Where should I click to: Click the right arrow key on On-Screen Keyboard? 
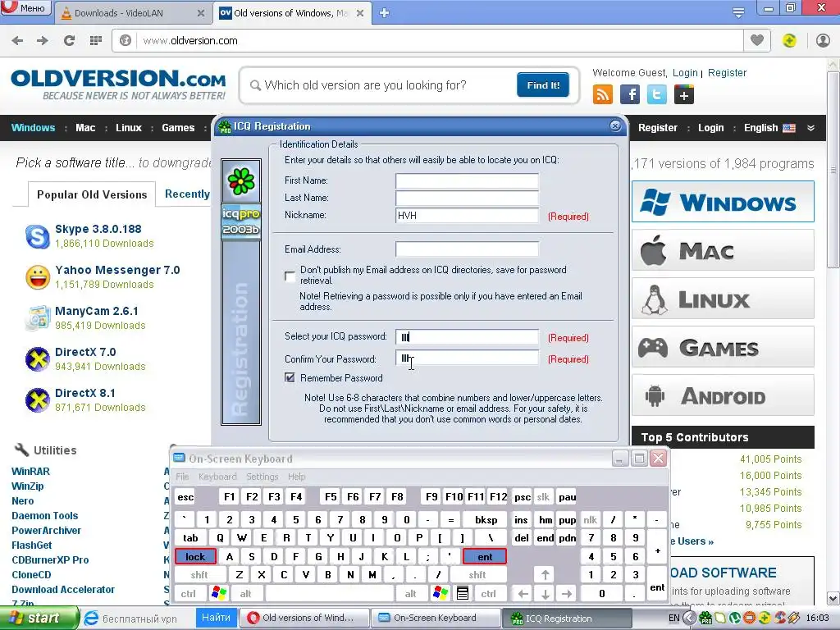pos(568,594)
